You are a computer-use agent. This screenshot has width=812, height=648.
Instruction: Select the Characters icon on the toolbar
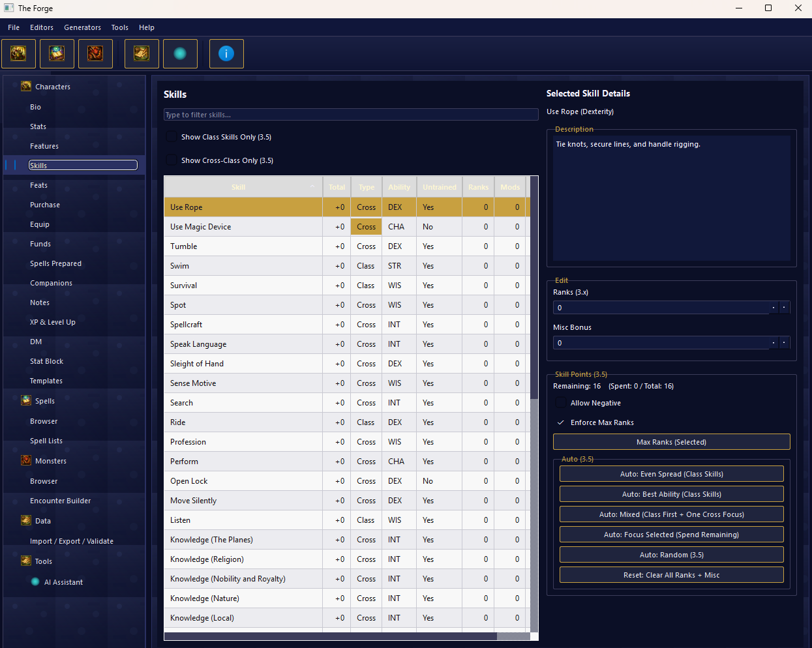coord(18,53)
